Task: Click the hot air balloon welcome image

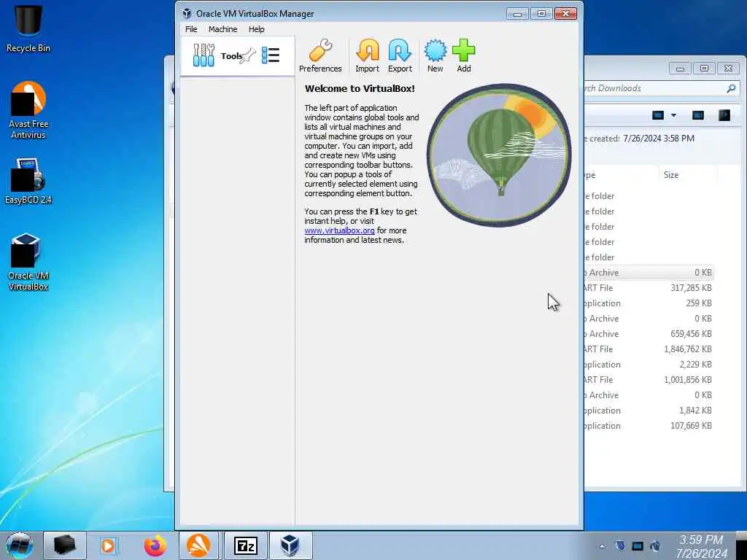Action: [498, 155]
